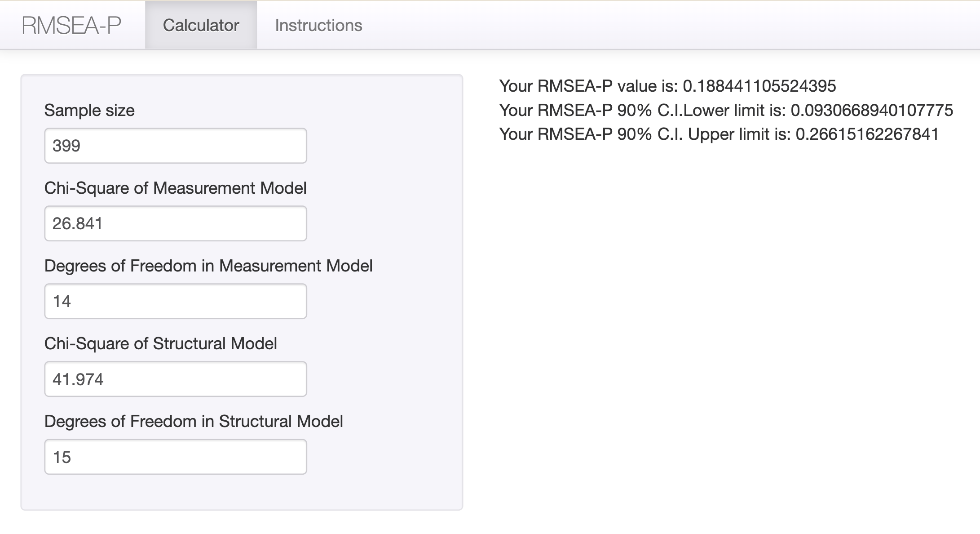Click the "Your RMSEA-P value is" text
The image size is (980, 534).
point(588,86)
